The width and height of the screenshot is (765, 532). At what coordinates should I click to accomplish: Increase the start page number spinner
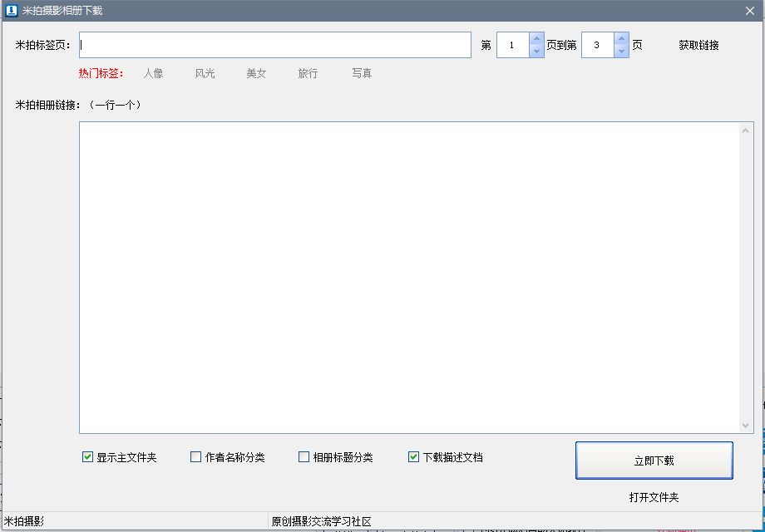(536, 38)
